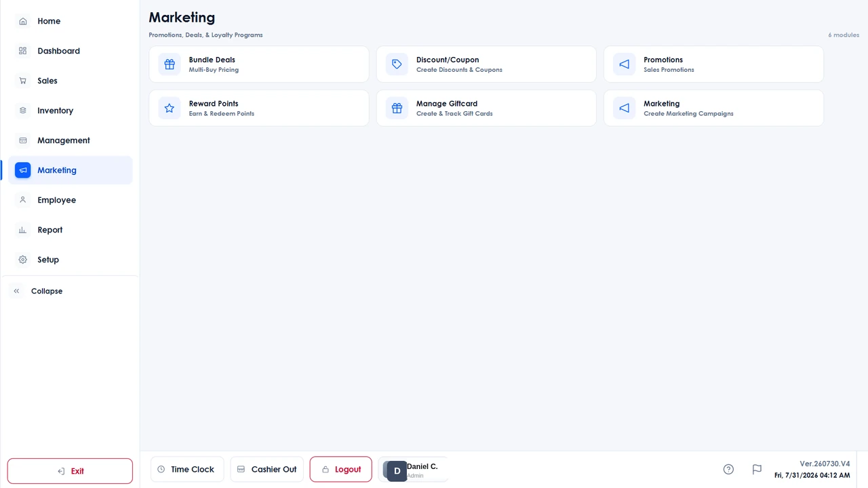Click 'Create Marketing Campaigns' text
868x488 pixels.
point(688,114)
